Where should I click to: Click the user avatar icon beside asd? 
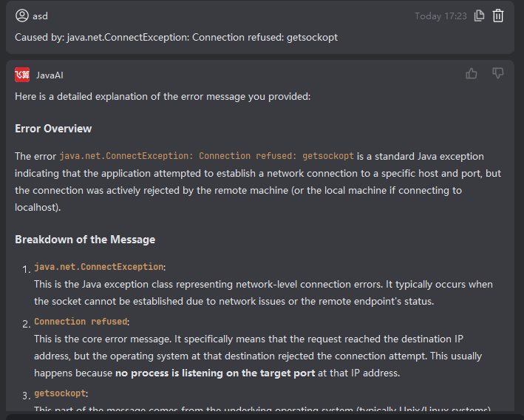pos(21,16)
